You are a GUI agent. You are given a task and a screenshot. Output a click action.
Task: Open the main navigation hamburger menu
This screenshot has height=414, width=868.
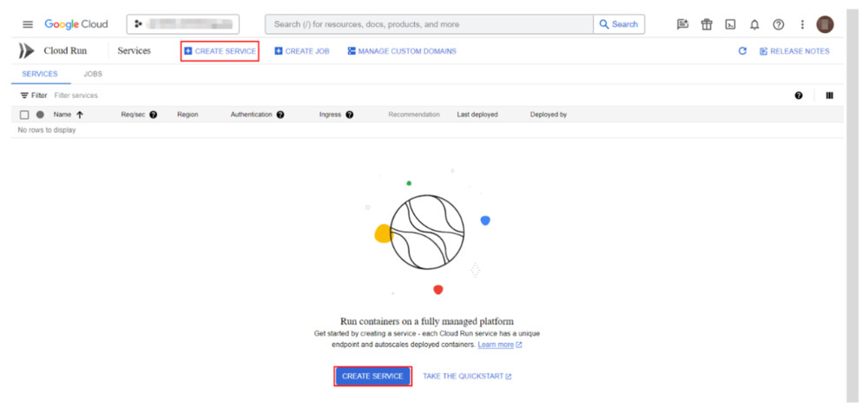(x=28, y=24)
